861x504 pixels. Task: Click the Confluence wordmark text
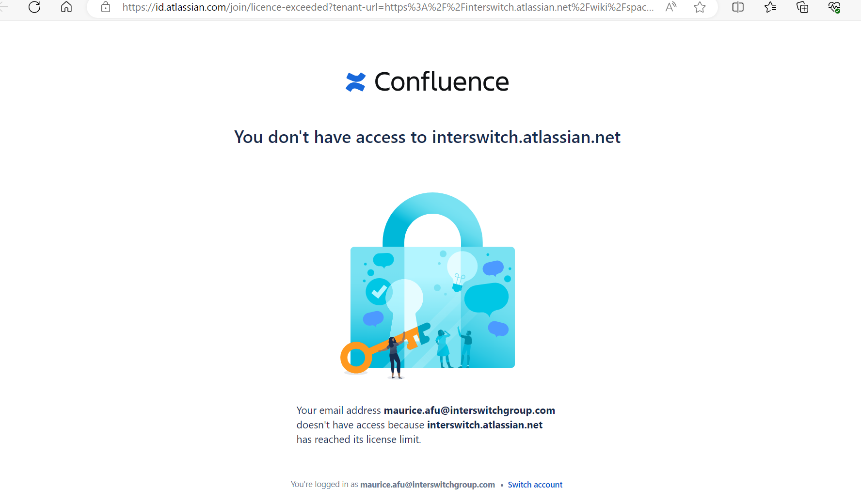(x=441, y=82)
